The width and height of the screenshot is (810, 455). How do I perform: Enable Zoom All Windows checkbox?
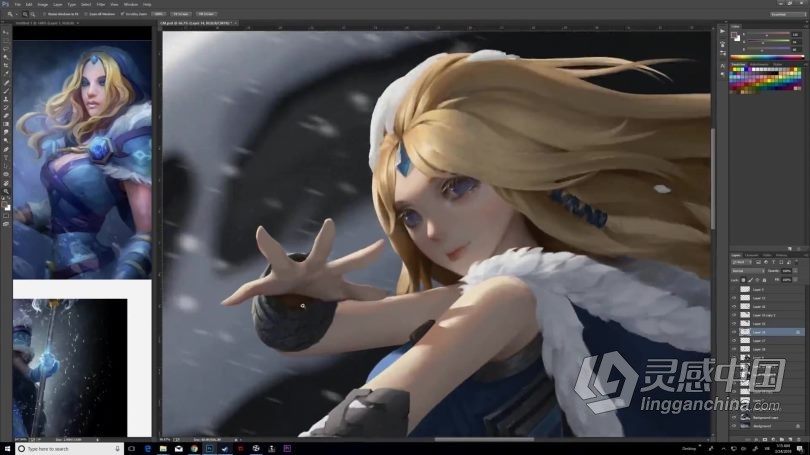click(86, 14)
